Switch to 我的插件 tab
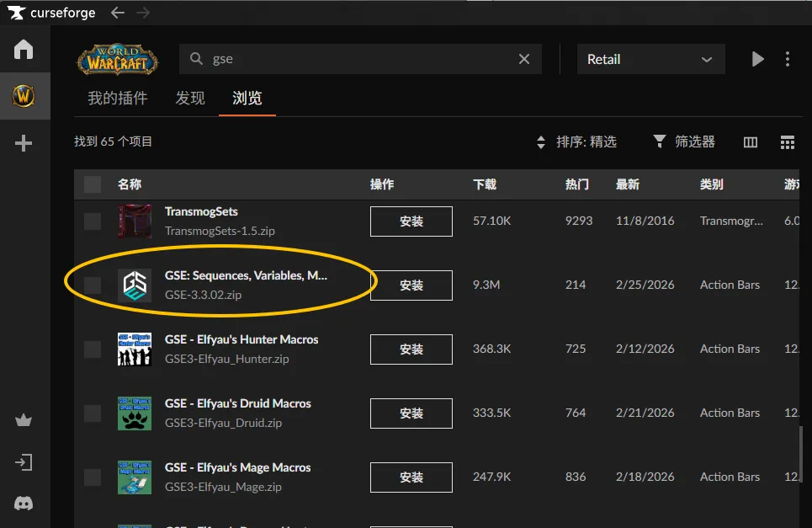 (x=118, y=98)
